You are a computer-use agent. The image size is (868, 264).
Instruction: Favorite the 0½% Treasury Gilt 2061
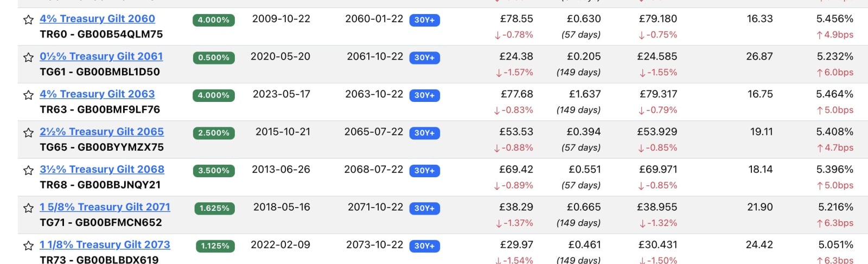click(28, 57)
